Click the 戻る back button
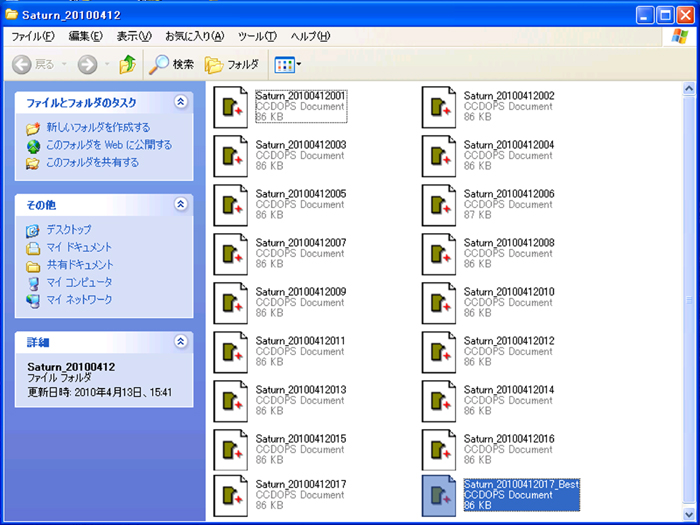700x525 pixels. click(x=33, y=65)
